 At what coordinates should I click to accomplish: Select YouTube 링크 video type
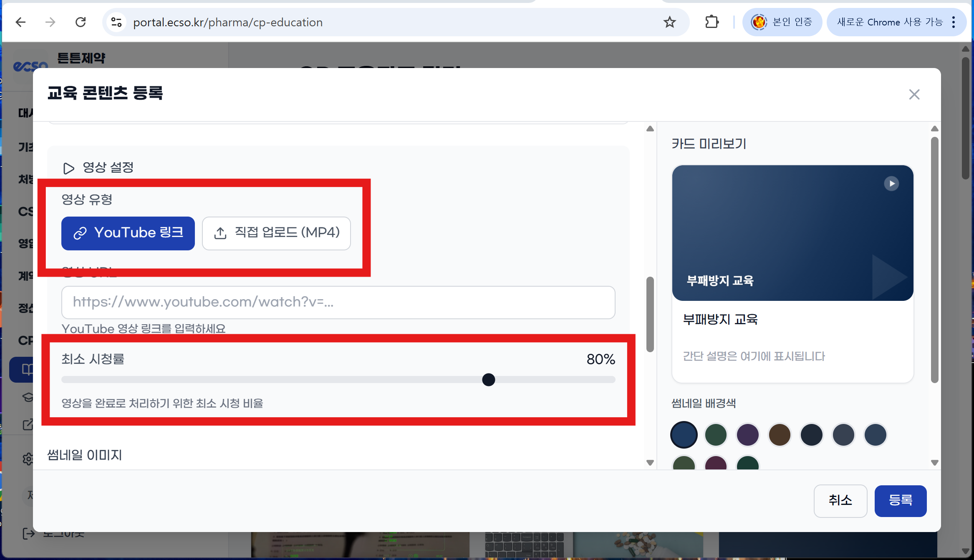pyautogui.click(x=128, y=233)
